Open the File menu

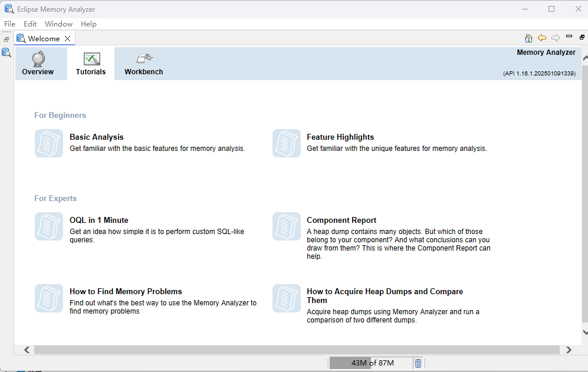9,24
